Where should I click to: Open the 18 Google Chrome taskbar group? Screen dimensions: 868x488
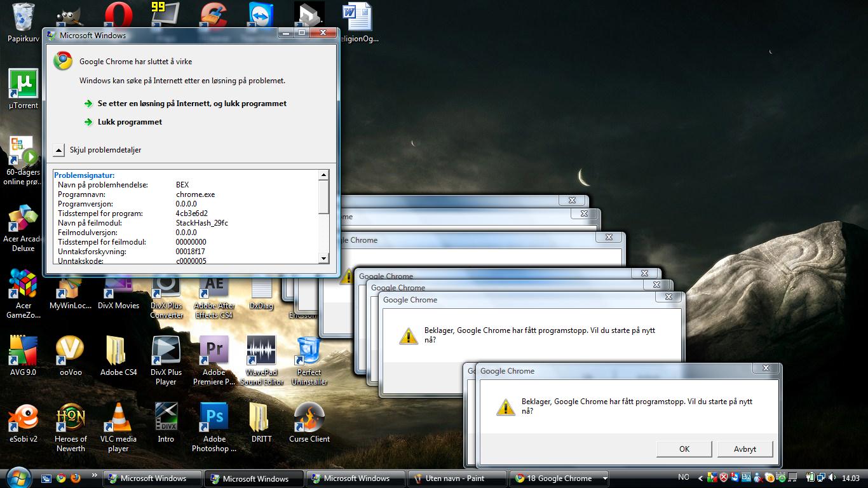[x=560, y=478]
